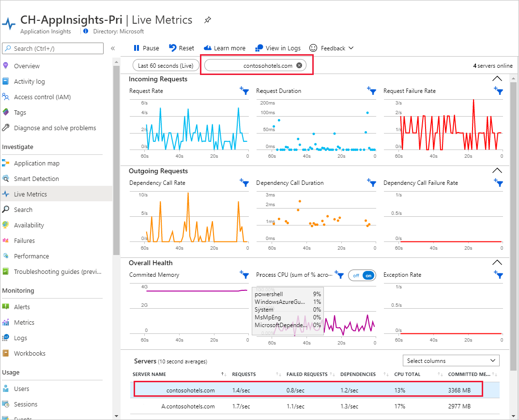
Task: Collapse the sidebar navigation menu
Action: (x=112, y=48)
